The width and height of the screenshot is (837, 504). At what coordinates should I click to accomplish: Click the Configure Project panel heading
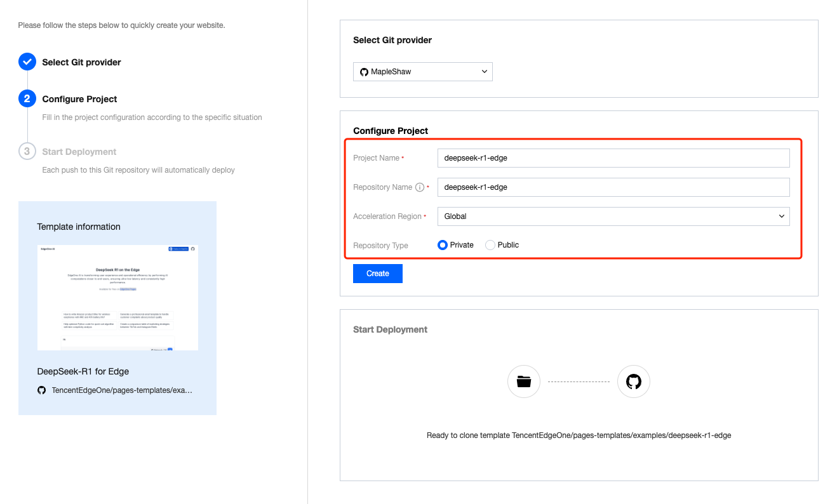click(x=391, y=131)
